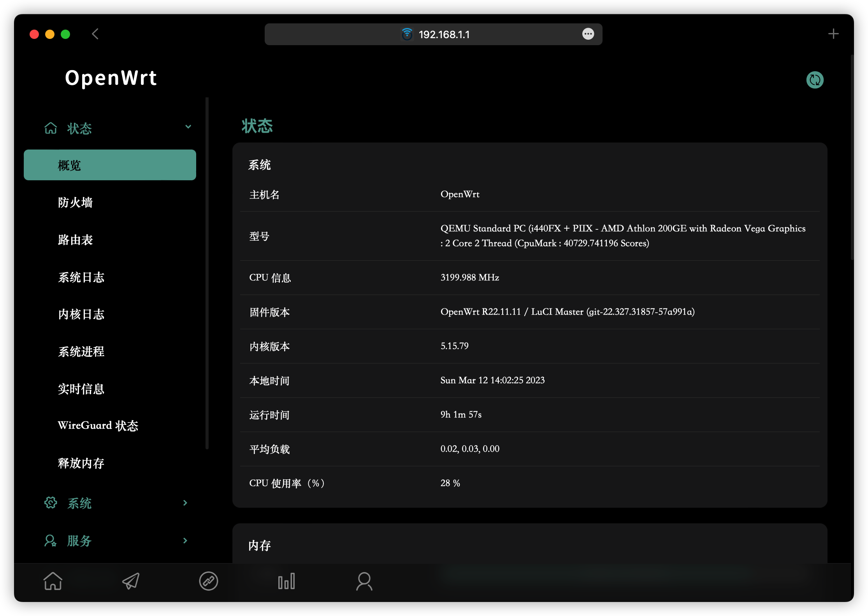Click the 内核版本 label

269,347
